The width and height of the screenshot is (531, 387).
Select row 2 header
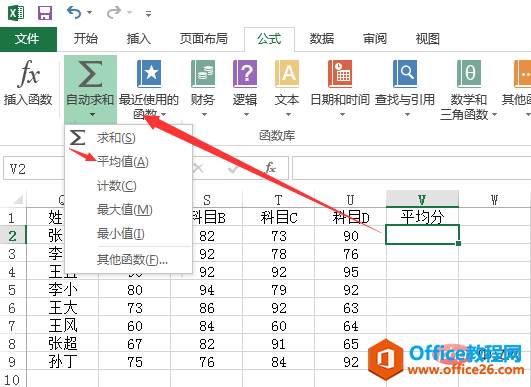click(x=13, y=236)
